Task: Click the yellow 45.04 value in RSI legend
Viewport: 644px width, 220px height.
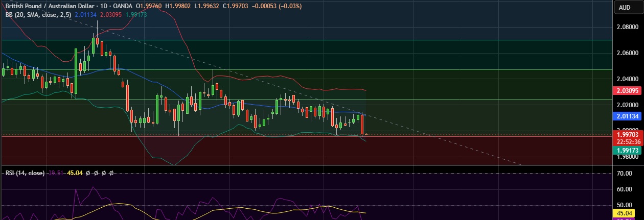Action: 75,173
